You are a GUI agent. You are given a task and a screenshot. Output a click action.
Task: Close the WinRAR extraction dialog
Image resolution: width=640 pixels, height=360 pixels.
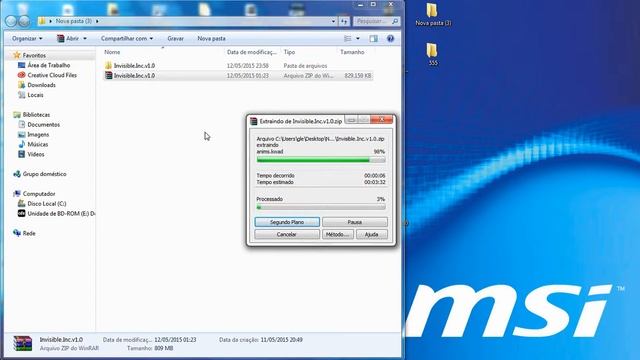pyautogui.click(x=382, y=120)
